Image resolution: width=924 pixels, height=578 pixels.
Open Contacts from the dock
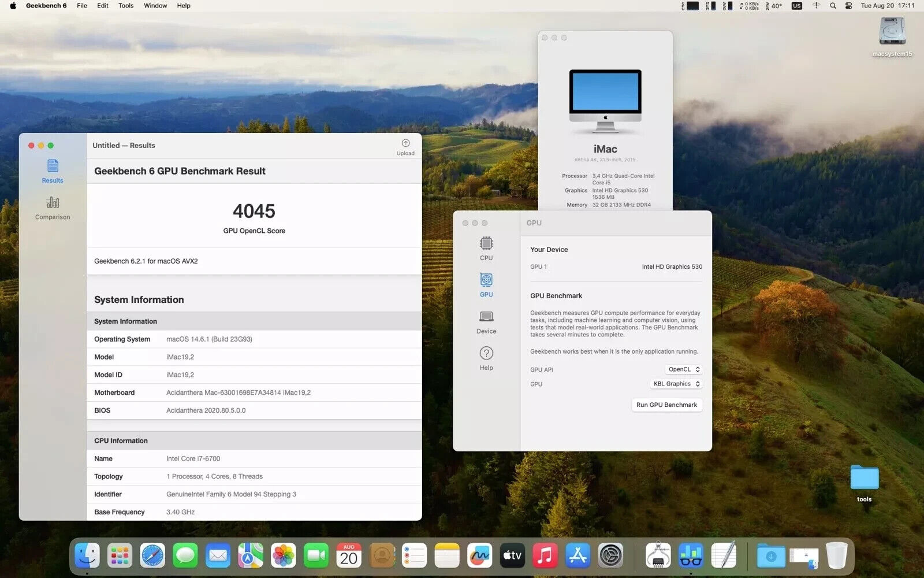[x=382, y=556]
